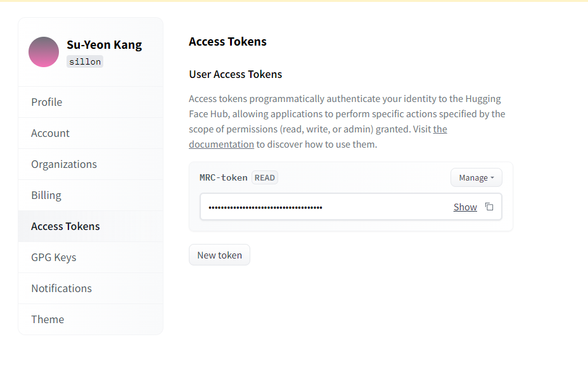Click the sillon username tag

(85, 61)
